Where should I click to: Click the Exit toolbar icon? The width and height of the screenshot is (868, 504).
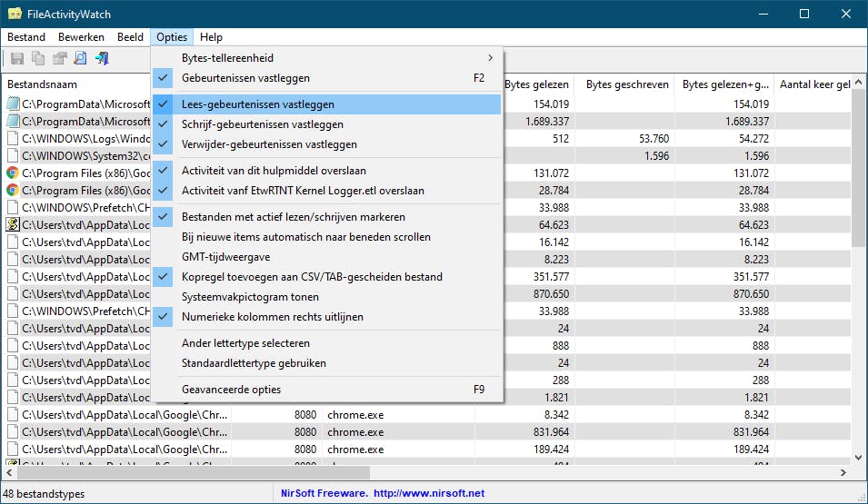(x=102, y=58)
